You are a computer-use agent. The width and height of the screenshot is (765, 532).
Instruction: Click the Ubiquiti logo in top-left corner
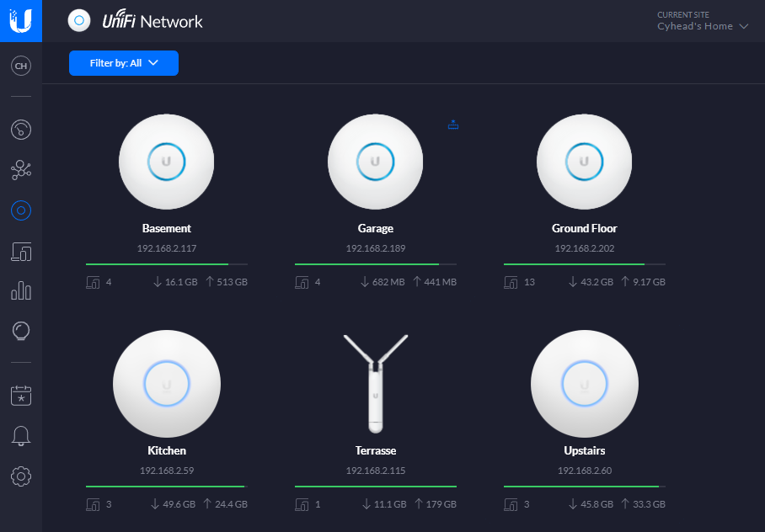[21, 20]
